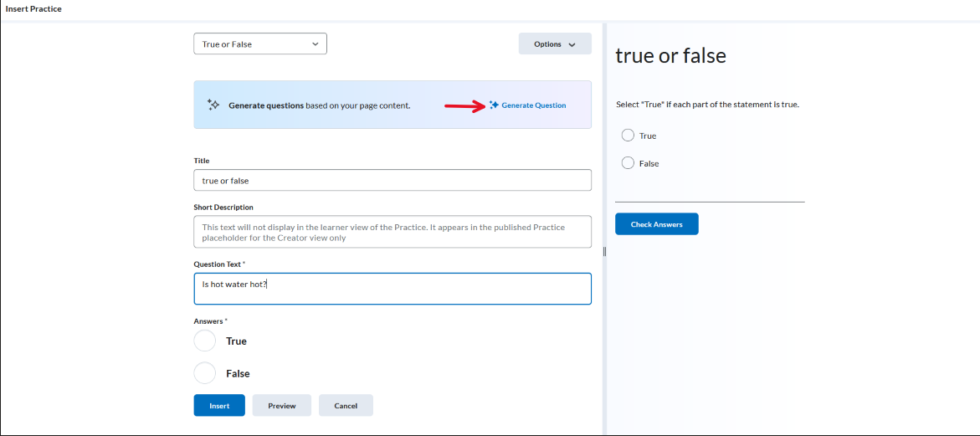The height and width of the screenshot is (436, 980).
Task: Mark False as the correct answer
Action: tap(205, 373)
